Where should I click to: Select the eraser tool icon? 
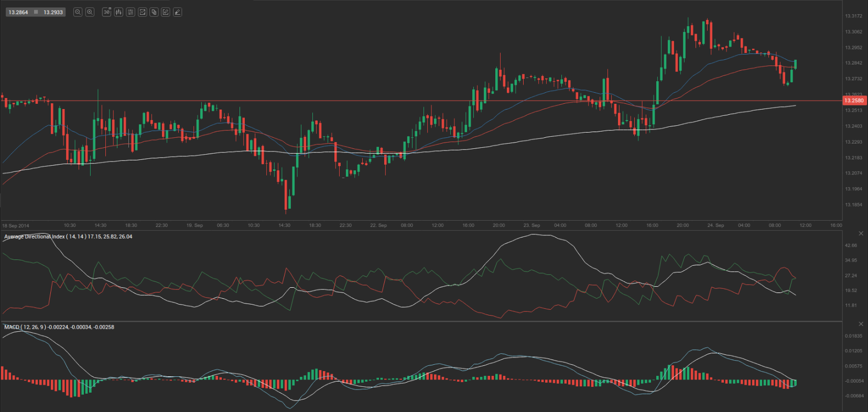click(x=178, y=12)
